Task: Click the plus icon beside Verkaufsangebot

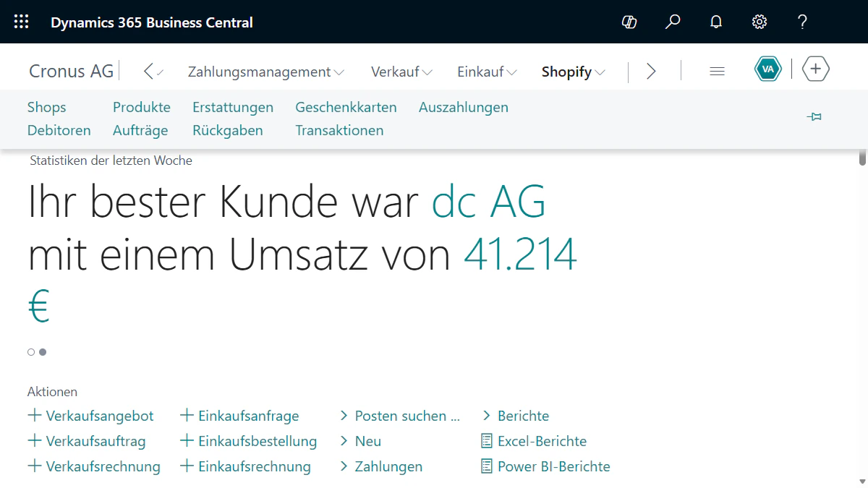Action: pos(34,415)
